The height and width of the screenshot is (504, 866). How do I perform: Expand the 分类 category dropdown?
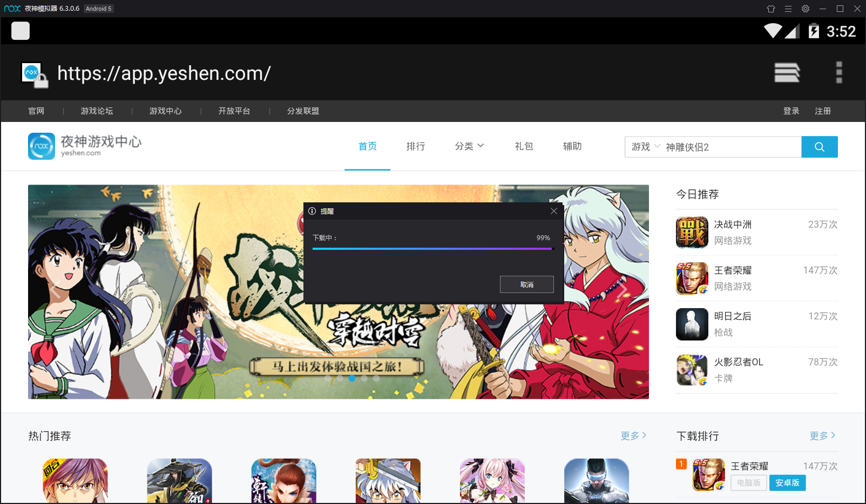coord(470,146)
